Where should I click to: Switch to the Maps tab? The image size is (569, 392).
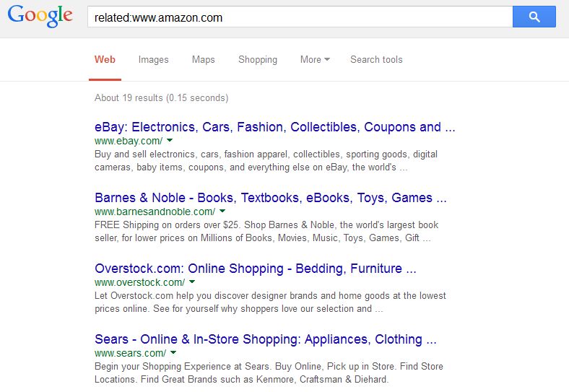[x=203, y=59]
